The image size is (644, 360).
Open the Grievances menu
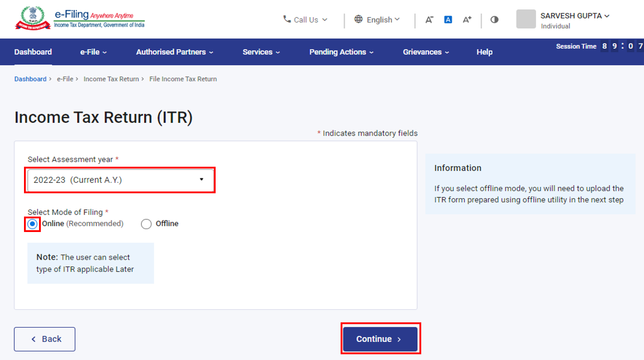426,52
